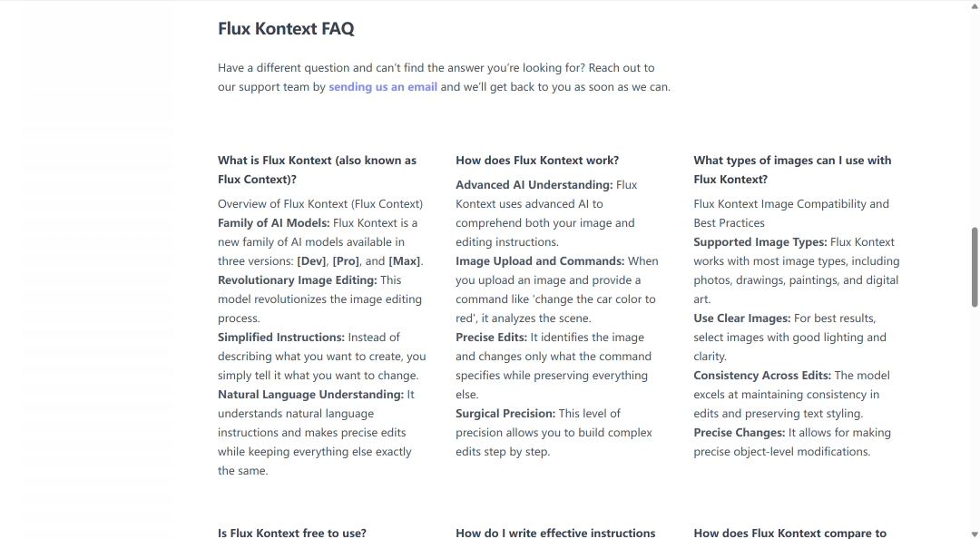Image resolution: width=980 pixels, height=539 pixels.
Task: Click the bold 'Supported Image Types:' label
Action: coord(759,242)
